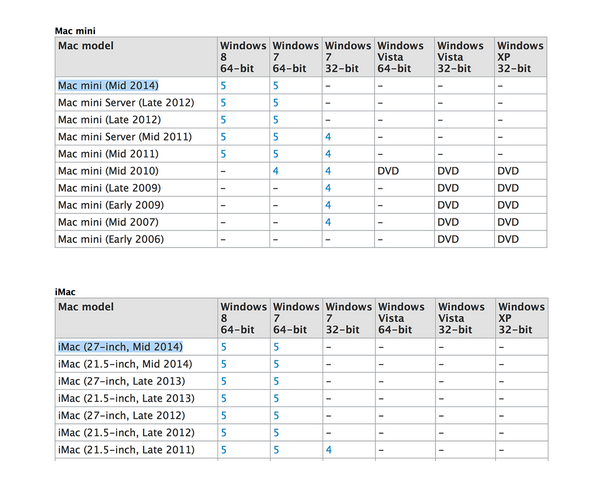
Task: Open Windows 7 64-bit link for iMac (21.5-inch, Late 2013)
Action: pyautogui.click(x=276, y=398)
